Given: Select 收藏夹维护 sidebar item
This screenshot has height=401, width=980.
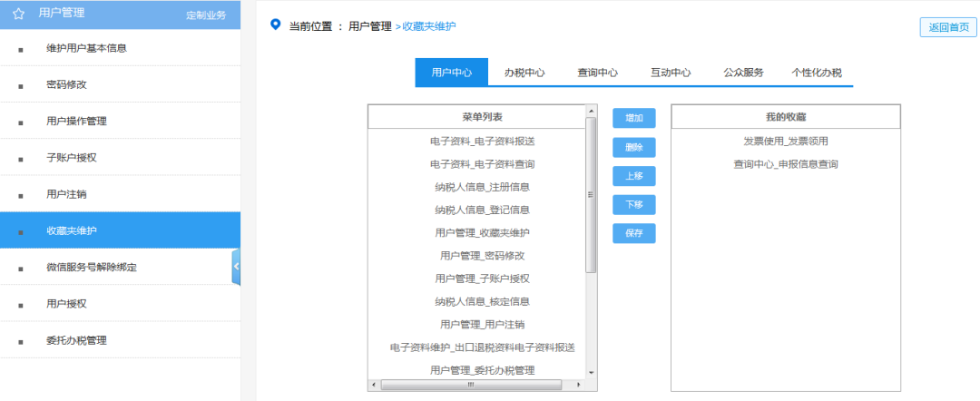Looking at the screenshot, I should tap(120, 230).
